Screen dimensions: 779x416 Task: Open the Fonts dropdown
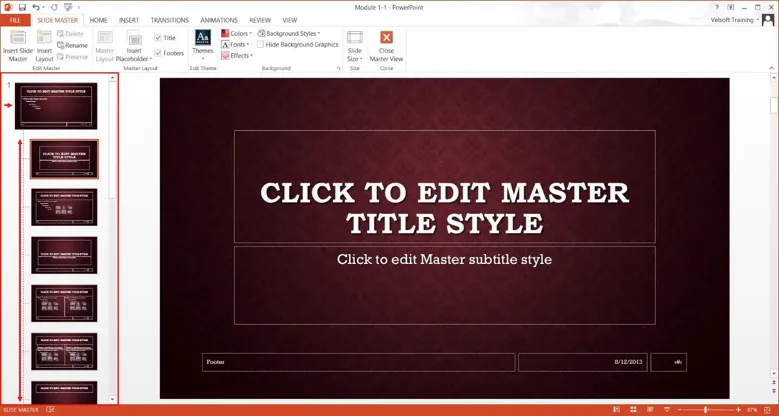(235, 44)
